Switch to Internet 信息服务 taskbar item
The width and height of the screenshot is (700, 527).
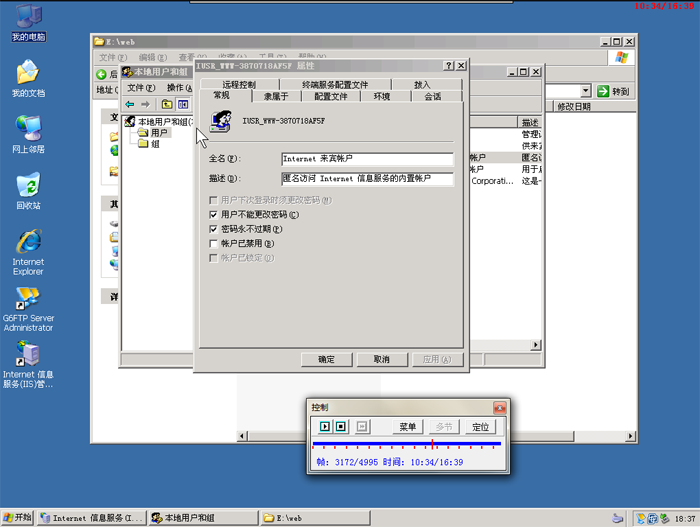click(x=92, y=518)
